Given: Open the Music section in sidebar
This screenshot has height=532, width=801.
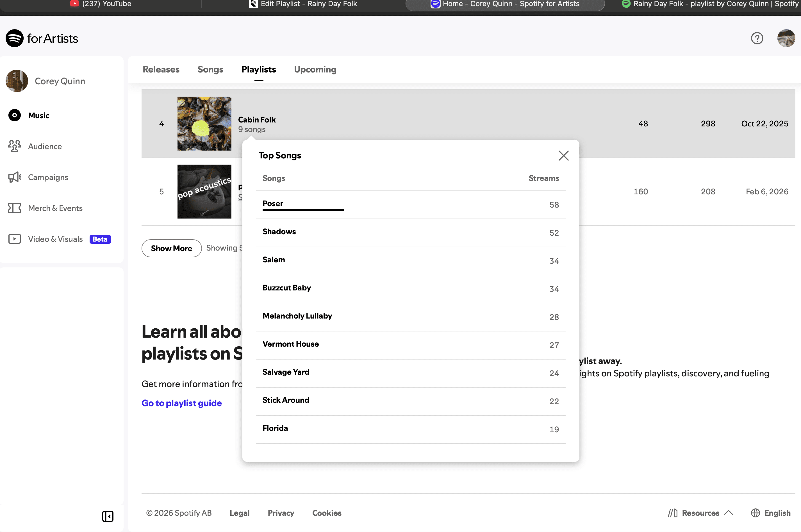Looking at the screenshot, I should [38, 115].
